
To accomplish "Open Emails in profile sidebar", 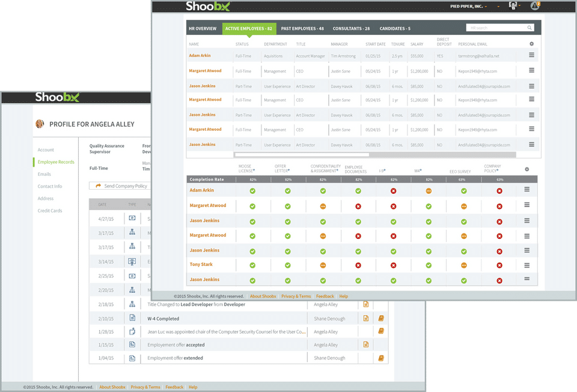I will click(x=44, y=174).
